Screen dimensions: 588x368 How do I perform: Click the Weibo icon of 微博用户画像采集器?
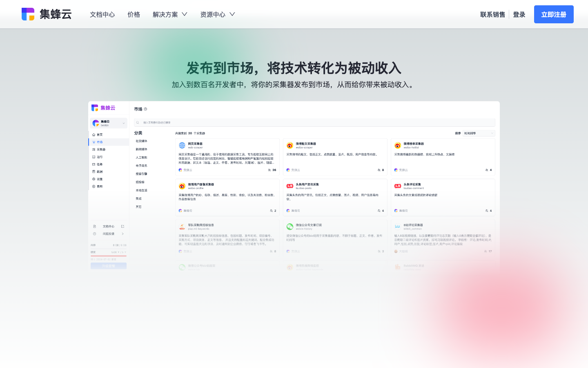point(182,186)
